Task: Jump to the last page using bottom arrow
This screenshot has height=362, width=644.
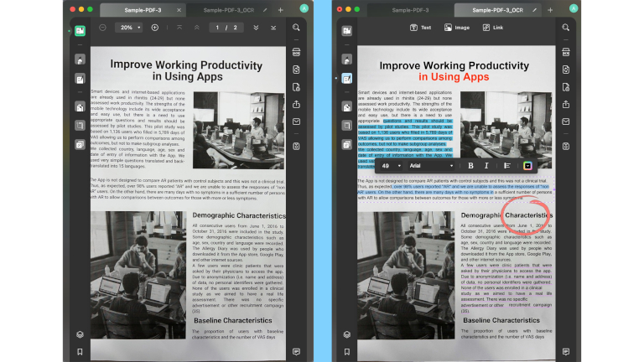Action: [273, 28]
